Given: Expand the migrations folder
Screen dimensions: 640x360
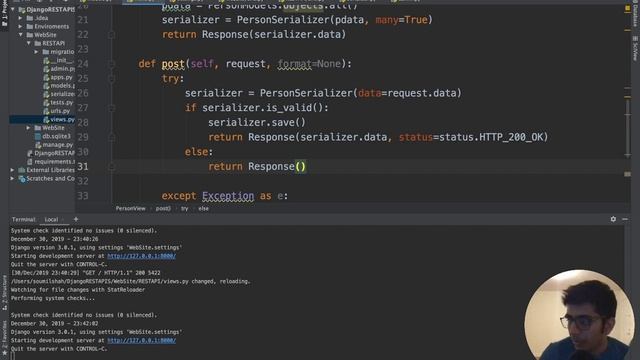Looking at the screenshot, I should (x=36, y=52).
